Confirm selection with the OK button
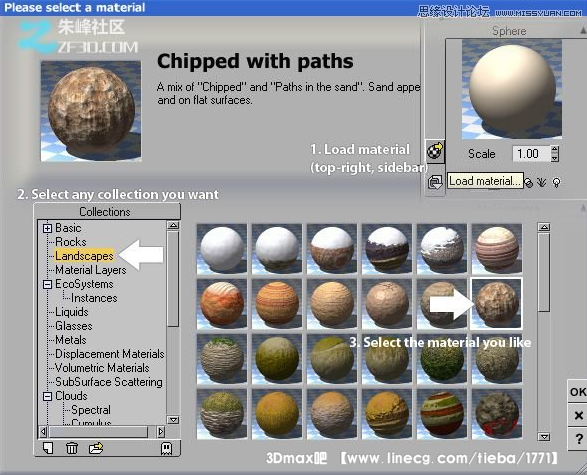 point(578,392)
